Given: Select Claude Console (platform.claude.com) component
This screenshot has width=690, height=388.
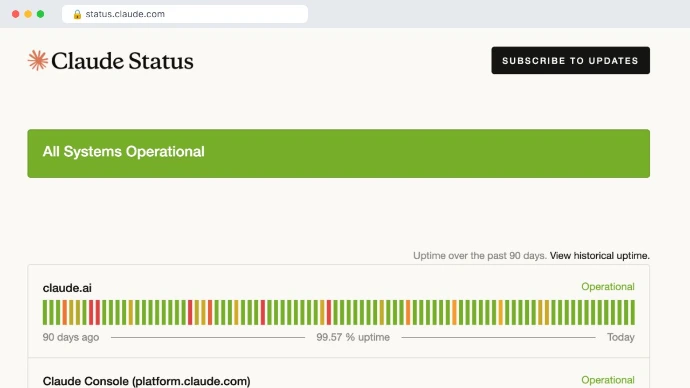Looking at the screenshot, I should (x=147, y=381).
